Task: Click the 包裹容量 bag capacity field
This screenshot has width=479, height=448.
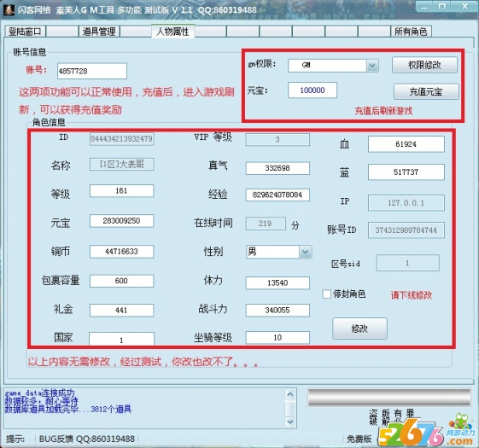Action: point(121,281)
